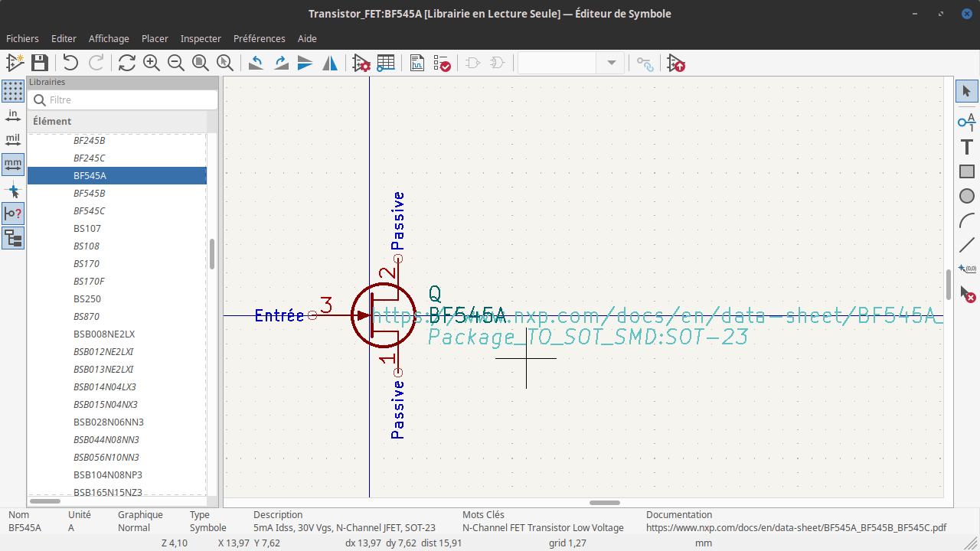Mirror the symbol horizontally
Image resolution: width=980 pixels, height=551 pixels.
[x=330, y=63]
